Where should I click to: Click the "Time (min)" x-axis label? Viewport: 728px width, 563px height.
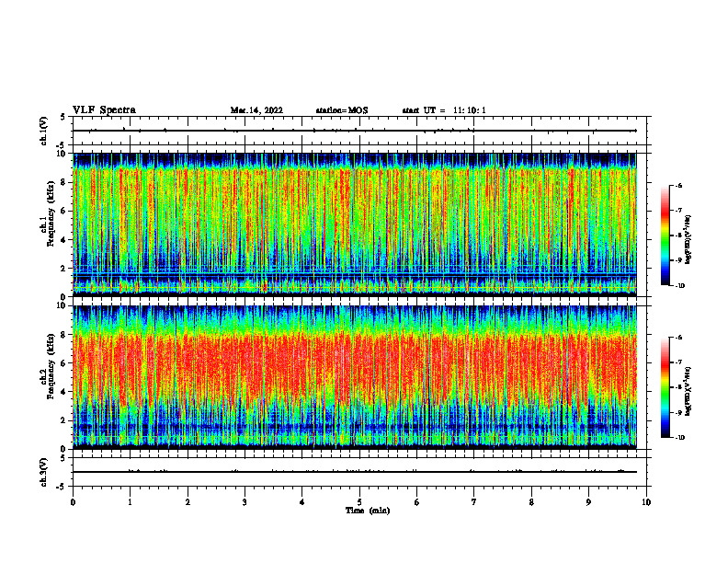point(368,511)
